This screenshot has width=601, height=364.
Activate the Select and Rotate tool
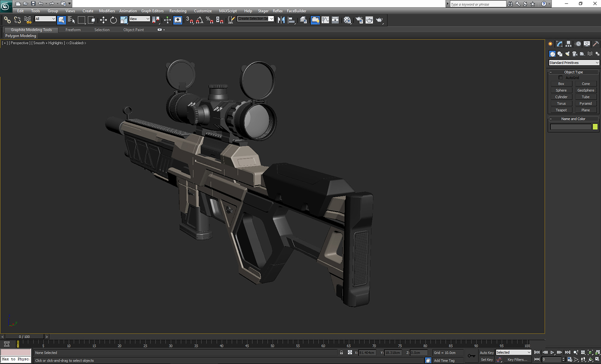click(113, 20)
